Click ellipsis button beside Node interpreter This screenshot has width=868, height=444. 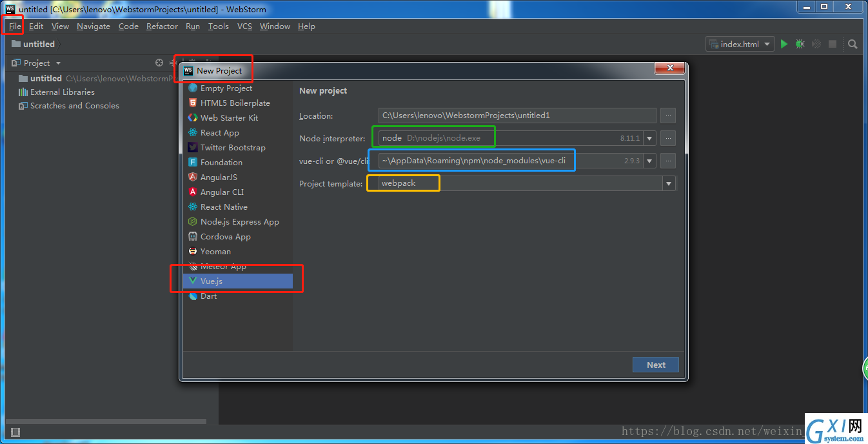pos(668,138)
